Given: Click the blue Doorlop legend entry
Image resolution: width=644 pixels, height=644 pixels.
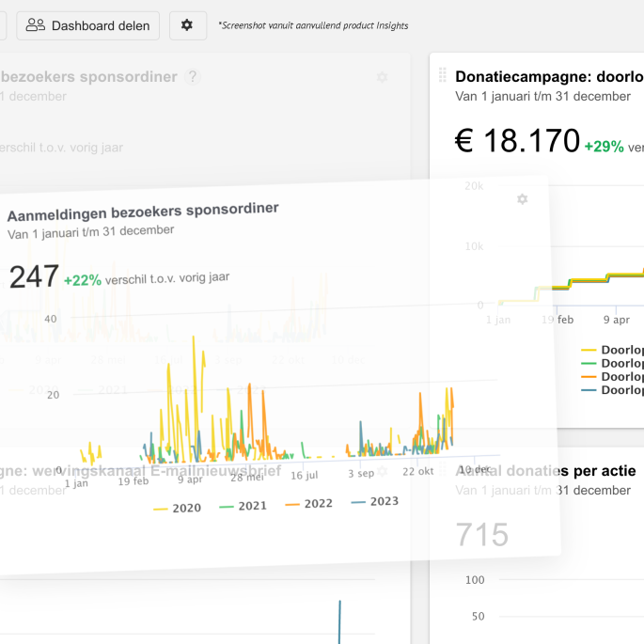Looking at the screenshot, I should point(613,389).
